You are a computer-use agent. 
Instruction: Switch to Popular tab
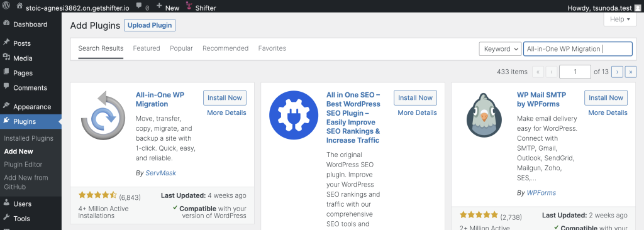pyautogui.click(x=181, y=48)
